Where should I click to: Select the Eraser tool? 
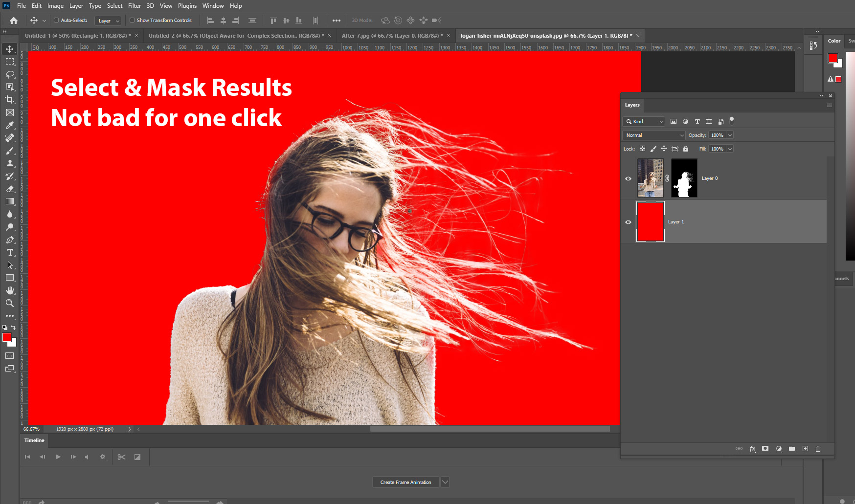10,189
